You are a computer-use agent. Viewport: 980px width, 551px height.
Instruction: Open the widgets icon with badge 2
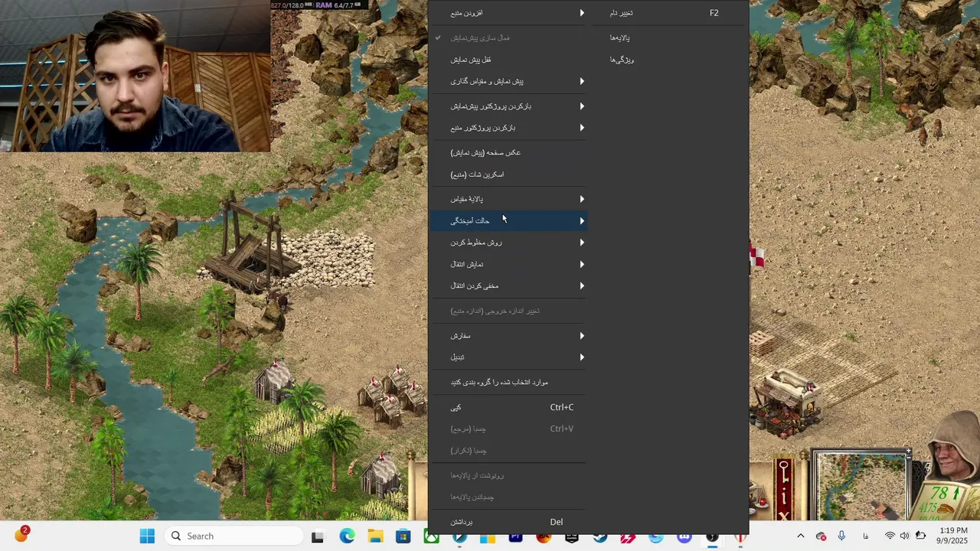(x=21, y=536)
